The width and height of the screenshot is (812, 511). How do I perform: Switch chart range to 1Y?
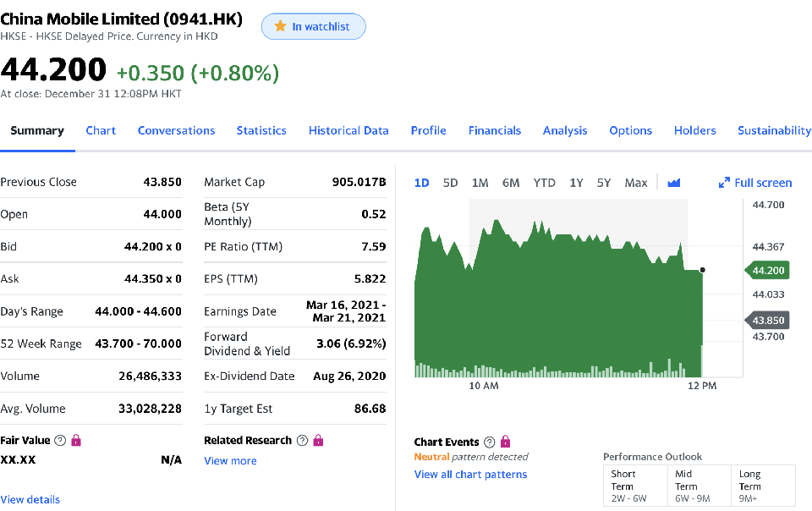(576, 183)
